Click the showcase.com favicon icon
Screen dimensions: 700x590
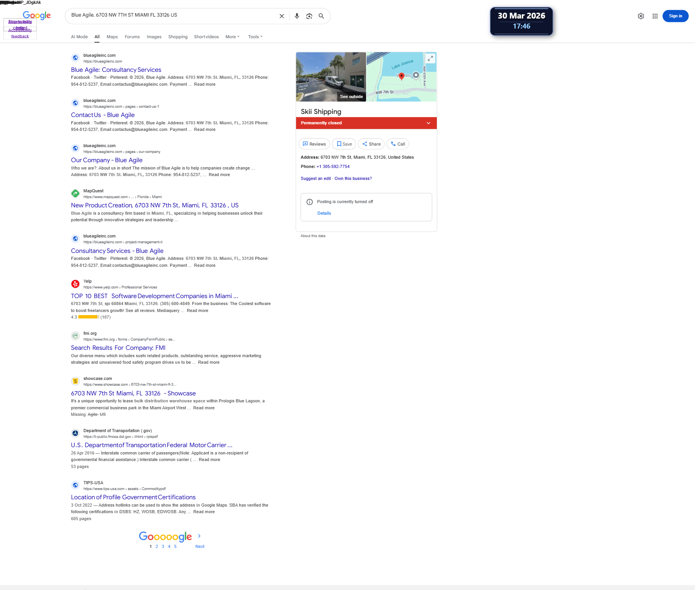(x=75, y=381)
